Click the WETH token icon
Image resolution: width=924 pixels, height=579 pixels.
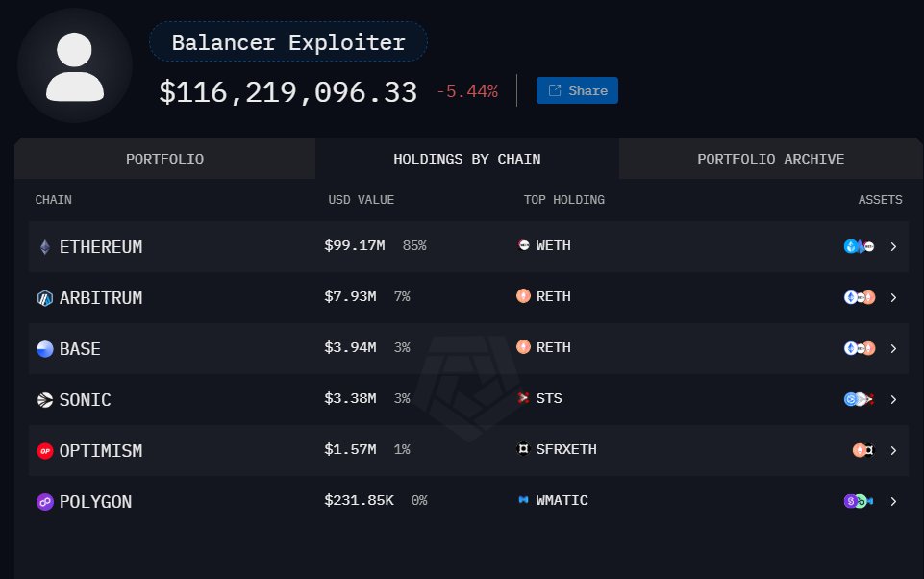coord(523,245)
